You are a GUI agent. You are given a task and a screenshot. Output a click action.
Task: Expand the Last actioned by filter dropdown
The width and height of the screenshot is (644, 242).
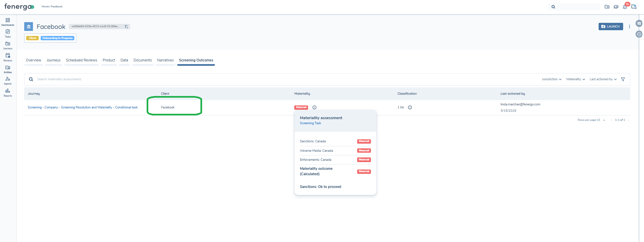(603, 79)
